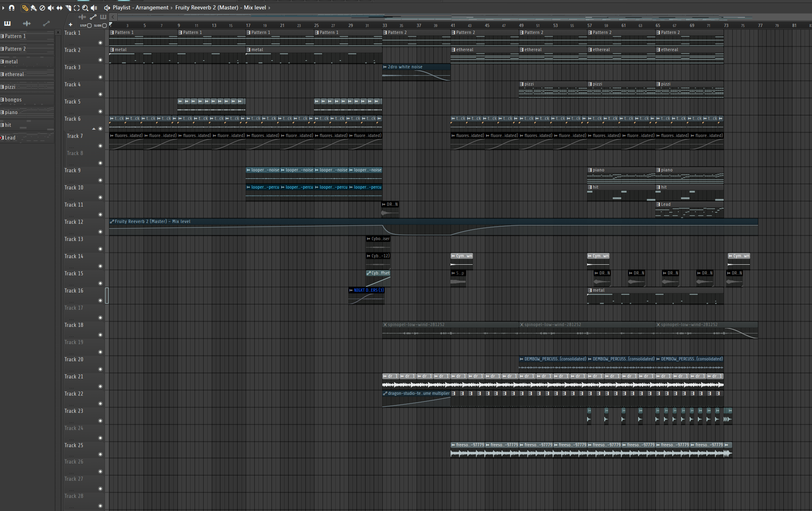Toggle the magnet snap icon
This screenshot has width=812, height=511.
(x=12, y=8)
